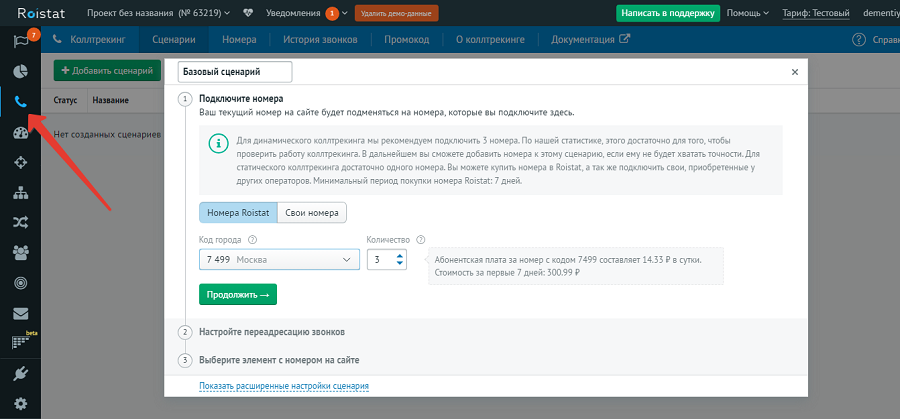This screenshot has height=419, width=900.
Task: Adjust the Количество stepper arrows
Action: click(400, 259)
